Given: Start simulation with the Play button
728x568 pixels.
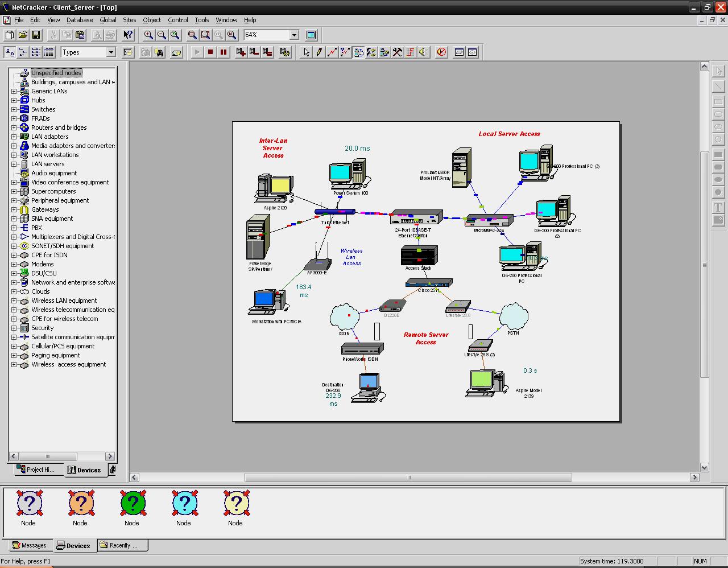Looking at the screenshot, I should click(197, 52).
